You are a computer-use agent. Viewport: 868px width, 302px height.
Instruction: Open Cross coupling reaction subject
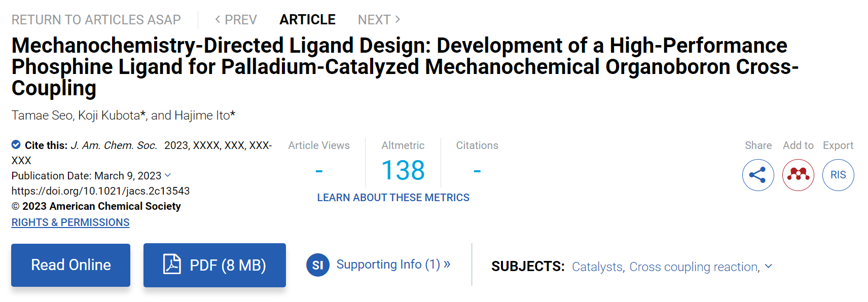694,267
